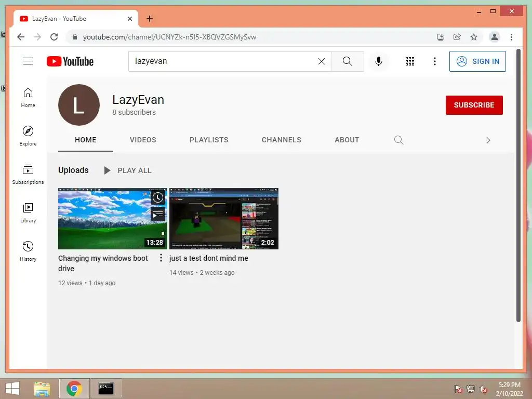Click the LazyEvan channel name
532x399 pixels.
click(138, 99)
